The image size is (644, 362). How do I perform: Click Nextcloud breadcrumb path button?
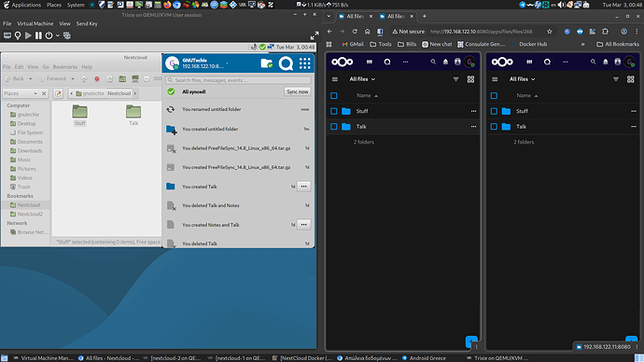(119, 93)
